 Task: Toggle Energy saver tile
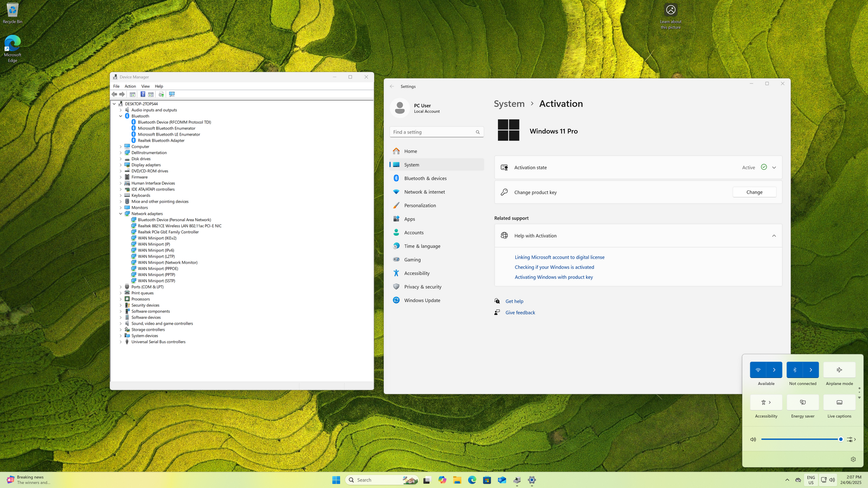(803, 402)
